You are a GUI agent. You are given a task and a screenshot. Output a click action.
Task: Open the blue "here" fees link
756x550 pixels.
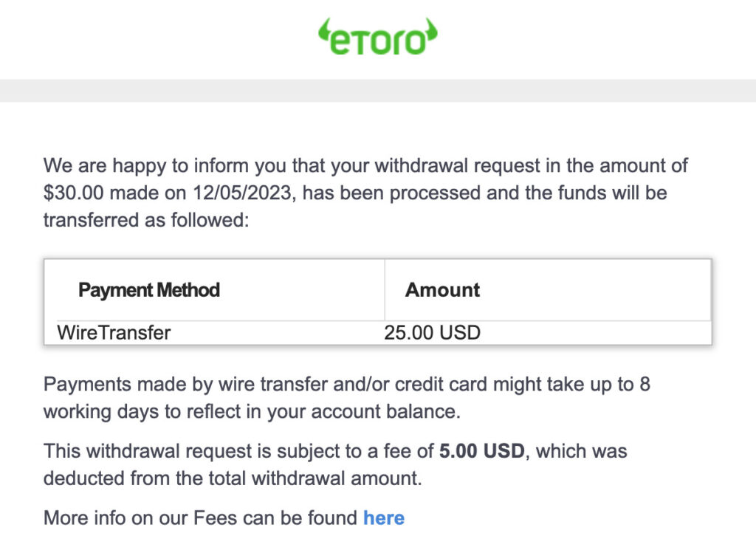383,518
